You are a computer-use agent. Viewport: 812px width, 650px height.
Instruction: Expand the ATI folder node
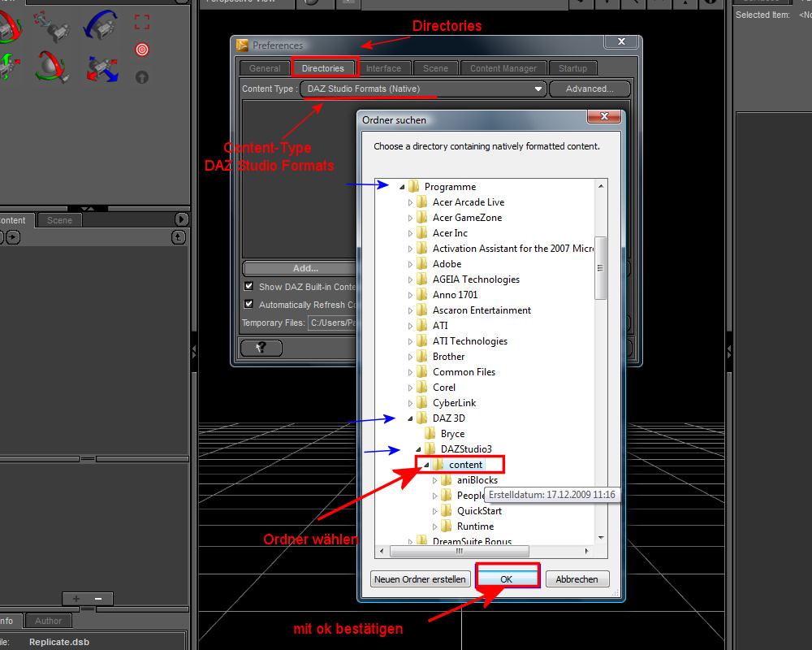[410, 326]
